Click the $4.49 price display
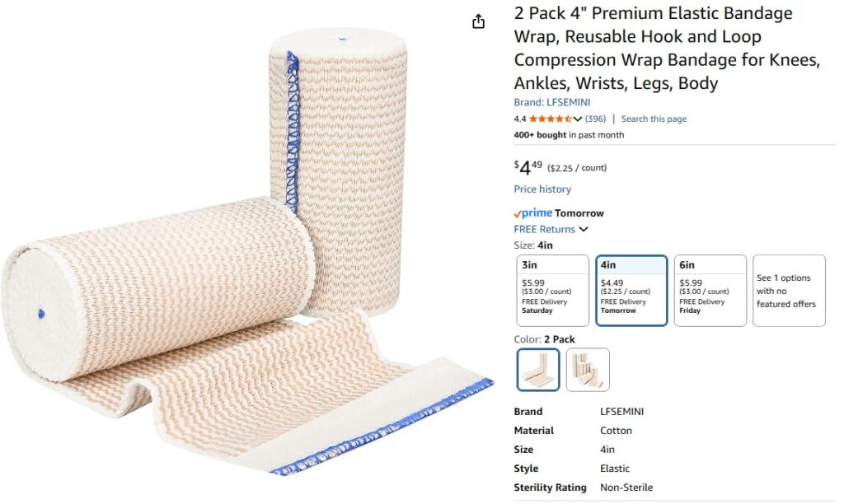This screenshot has width=844, height=504. [528, 167]
